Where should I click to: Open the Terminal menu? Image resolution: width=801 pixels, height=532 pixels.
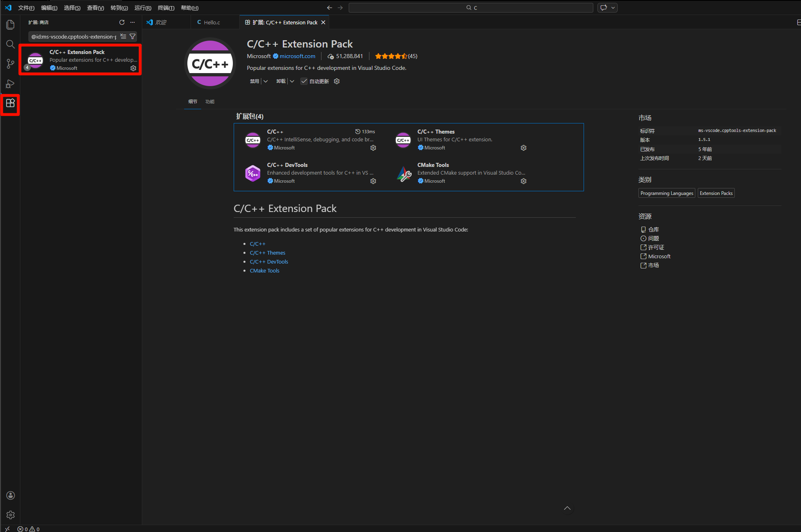tap(166, 8)
